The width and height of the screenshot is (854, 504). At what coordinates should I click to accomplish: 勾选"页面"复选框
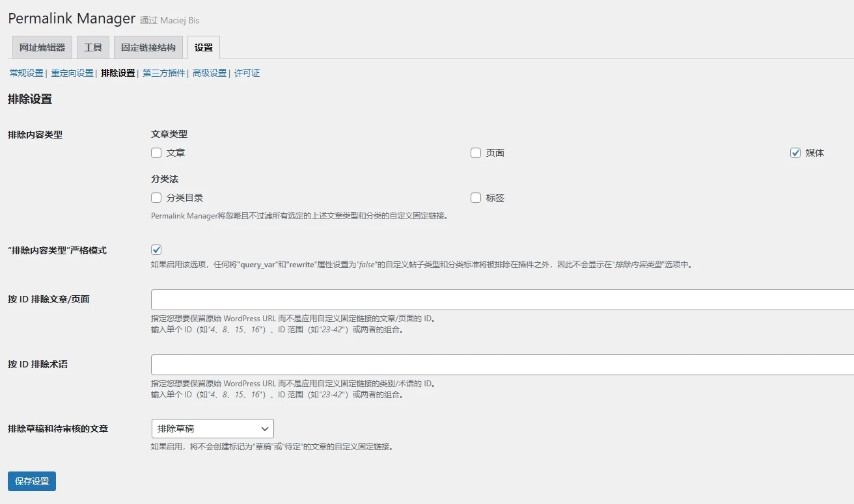[x=475, y=152]
